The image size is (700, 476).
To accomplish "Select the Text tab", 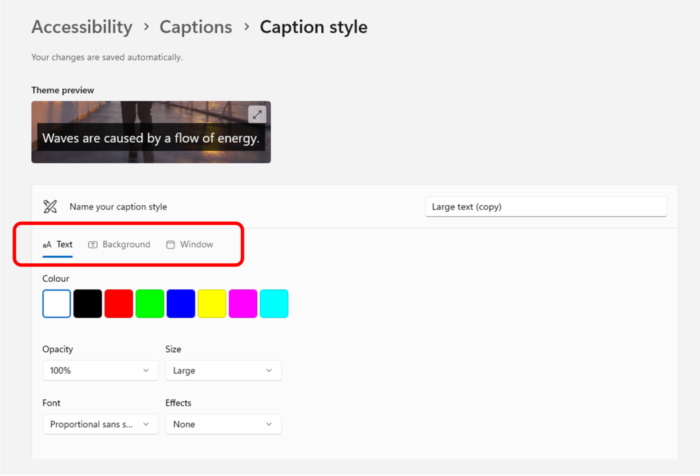I will (x=58, y=244).
